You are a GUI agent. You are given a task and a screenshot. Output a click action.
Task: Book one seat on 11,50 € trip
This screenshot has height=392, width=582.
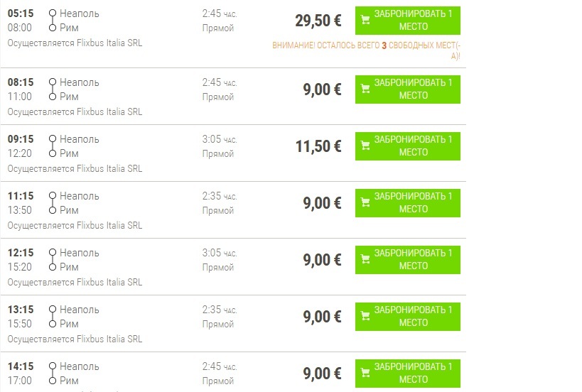(408, 146)
